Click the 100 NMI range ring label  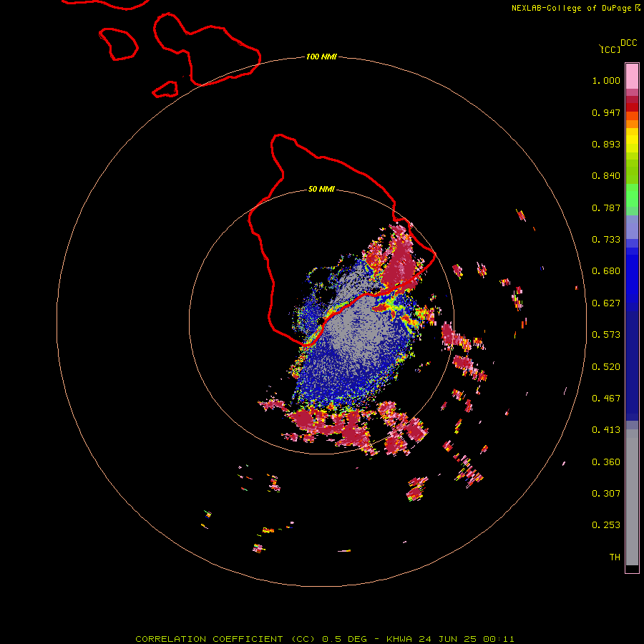point(321,57)
